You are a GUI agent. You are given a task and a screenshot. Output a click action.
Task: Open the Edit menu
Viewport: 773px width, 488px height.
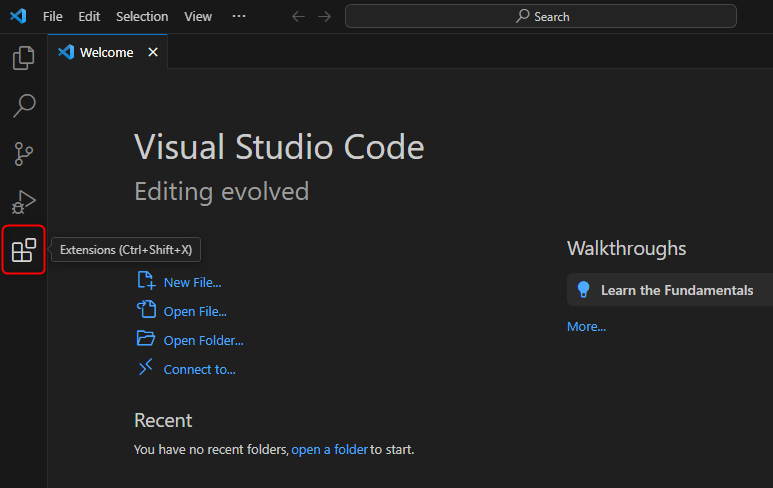[89, 17]
